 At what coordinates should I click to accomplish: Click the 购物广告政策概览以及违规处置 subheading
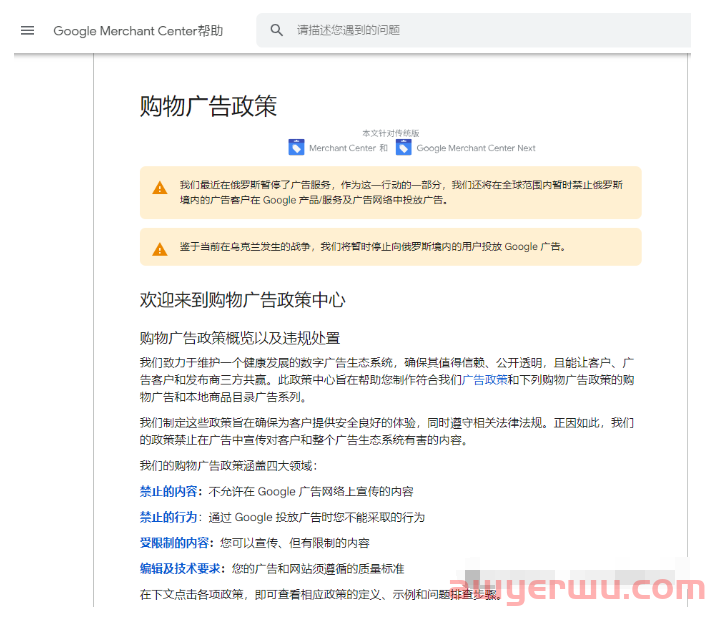click(x=240, y=338)
